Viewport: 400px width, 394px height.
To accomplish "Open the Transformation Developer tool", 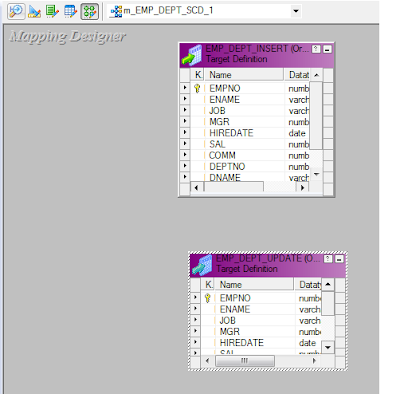I will click(x=52, y=11).
